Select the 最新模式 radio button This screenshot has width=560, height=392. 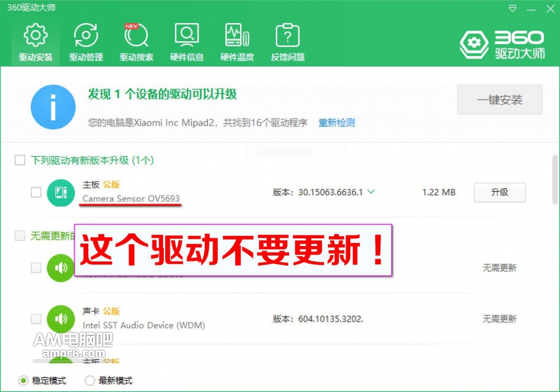[x=89, y=381]
